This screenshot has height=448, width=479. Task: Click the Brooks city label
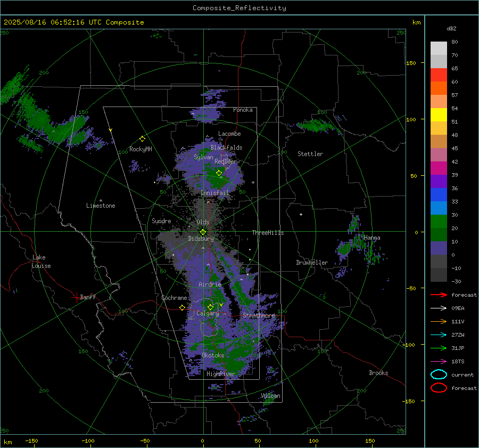378,373
